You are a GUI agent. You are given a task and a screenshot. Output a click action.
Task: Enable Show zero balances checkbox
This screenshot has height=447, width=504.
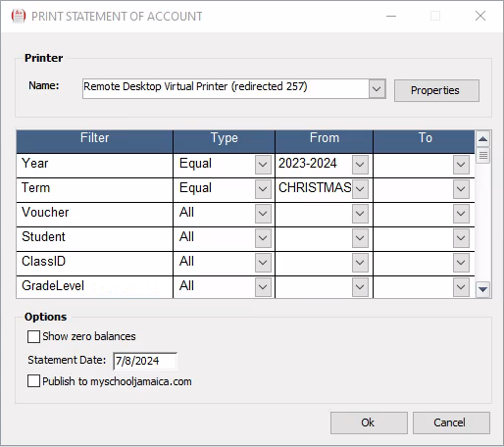coord(33,336)
